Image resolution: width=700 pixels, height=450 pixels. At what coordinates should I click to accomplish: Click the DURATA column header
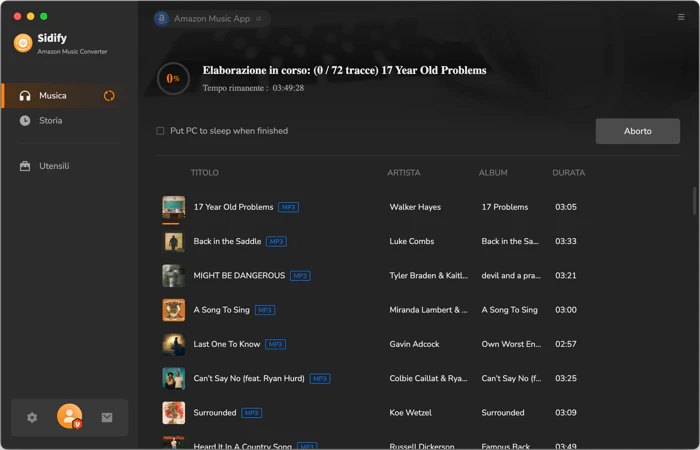point(568,173)
